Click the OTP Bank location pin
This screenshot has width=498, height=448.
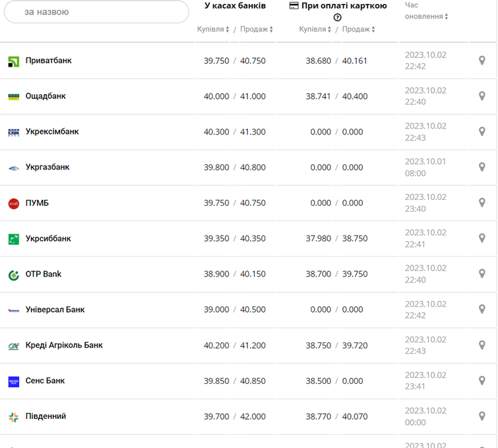coord(482,274)
